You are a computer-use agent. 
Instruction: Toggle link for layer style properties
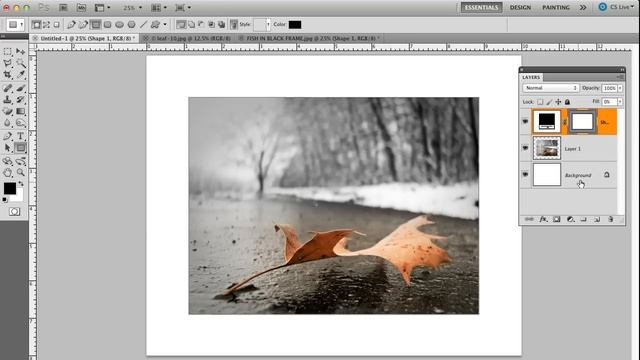(x=234, y=24)
